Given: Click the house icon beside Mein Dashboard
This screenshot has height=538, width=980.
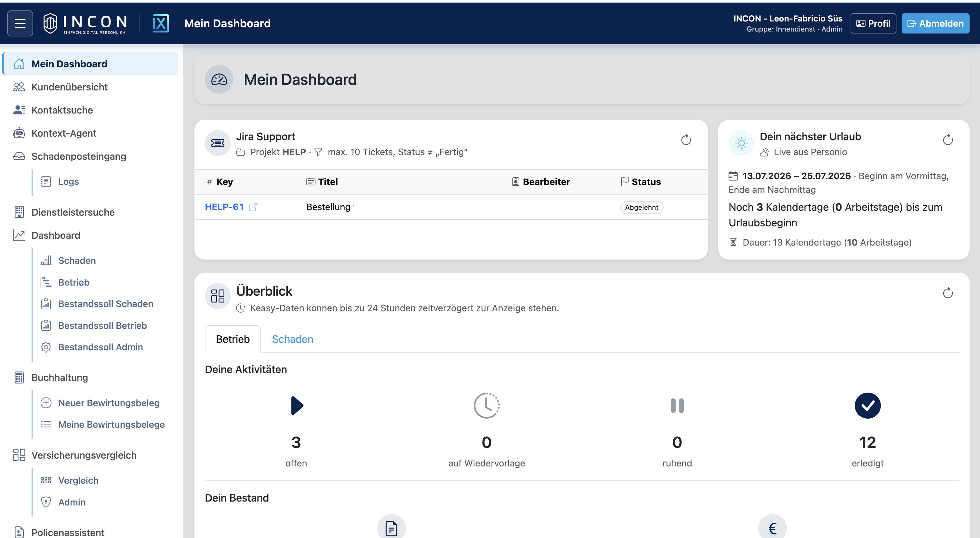Looking at the screenshot, I should (19, 64).
